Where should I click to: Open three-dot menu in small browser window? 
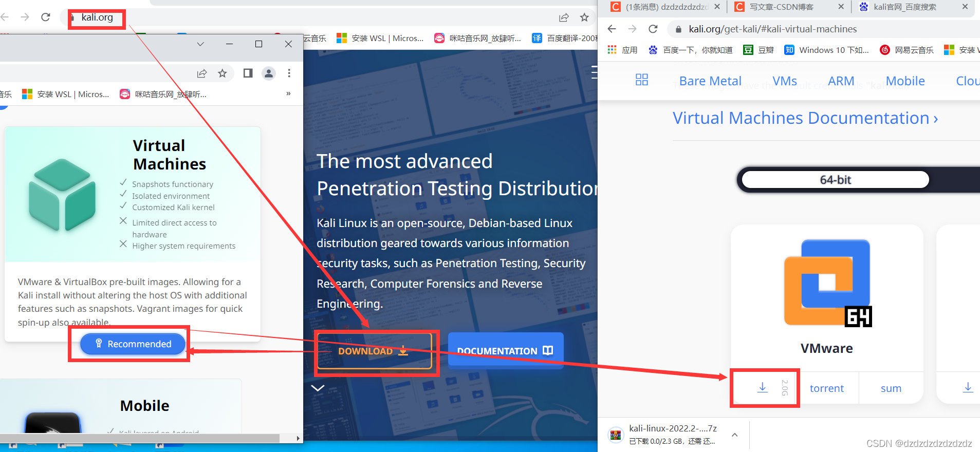point(289,73)
